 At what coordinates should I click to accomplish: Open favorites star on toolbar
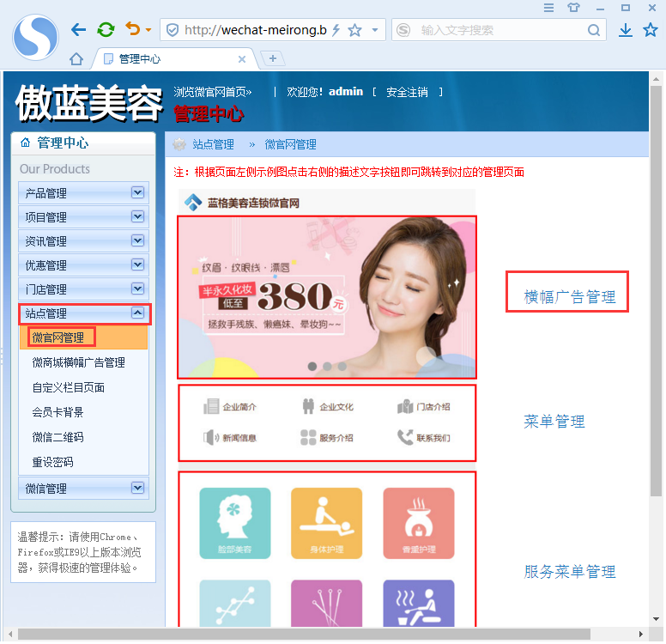click(651, 30)
